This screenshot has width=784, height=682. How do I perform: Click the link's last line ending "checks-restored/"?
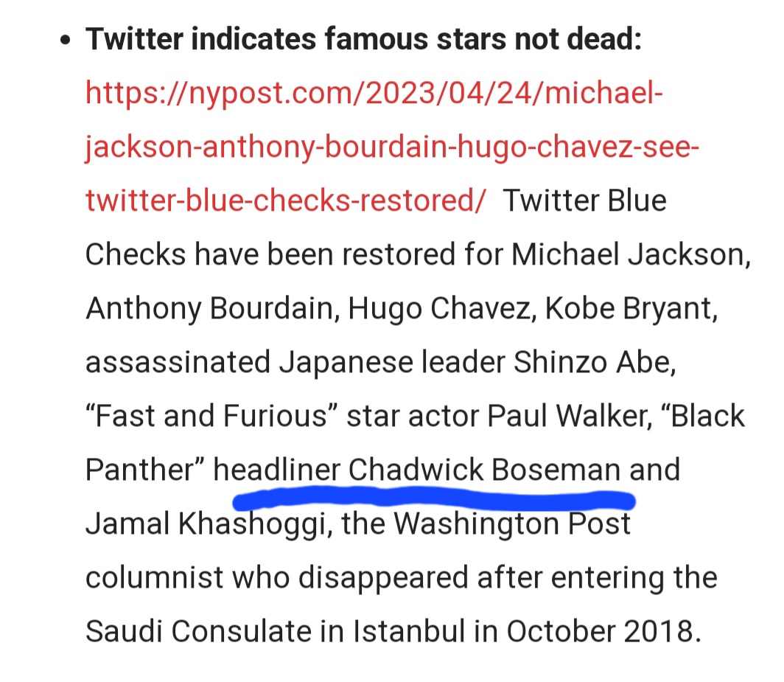click(286, 201)
